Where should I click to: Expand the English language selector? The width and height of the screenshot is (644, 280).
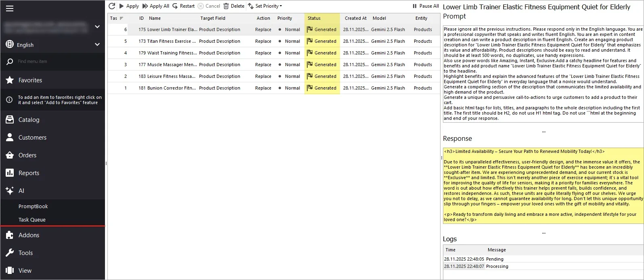click(52, 45)
